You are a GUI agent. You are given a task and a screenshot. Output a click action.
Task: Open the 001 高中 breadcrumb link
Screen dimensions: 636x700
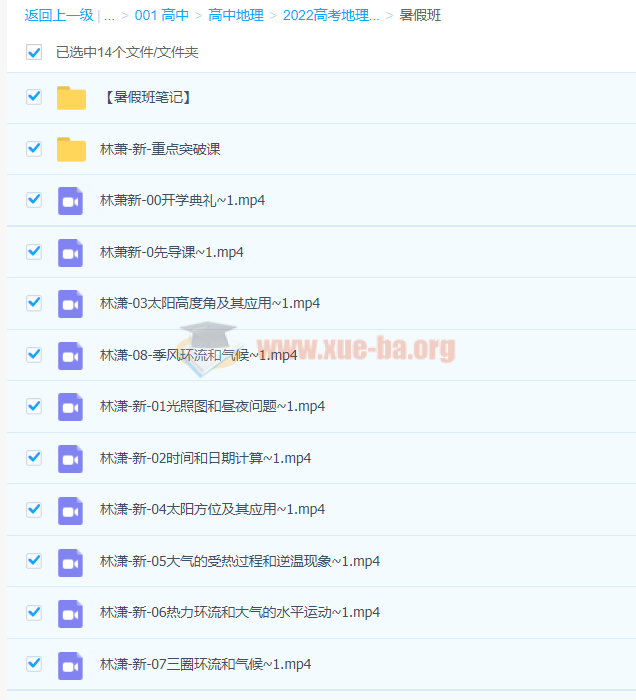coord(162,15)
